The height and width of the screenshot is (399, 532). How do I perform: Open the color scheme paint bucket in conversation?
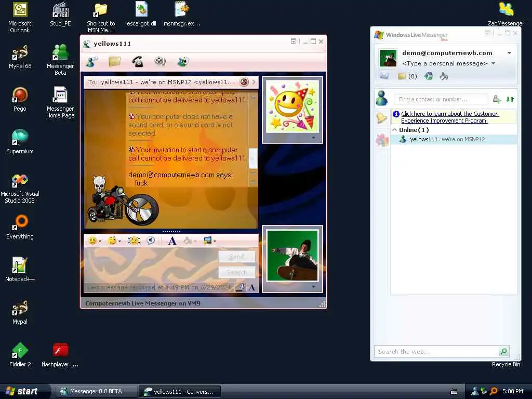[190, 241]
